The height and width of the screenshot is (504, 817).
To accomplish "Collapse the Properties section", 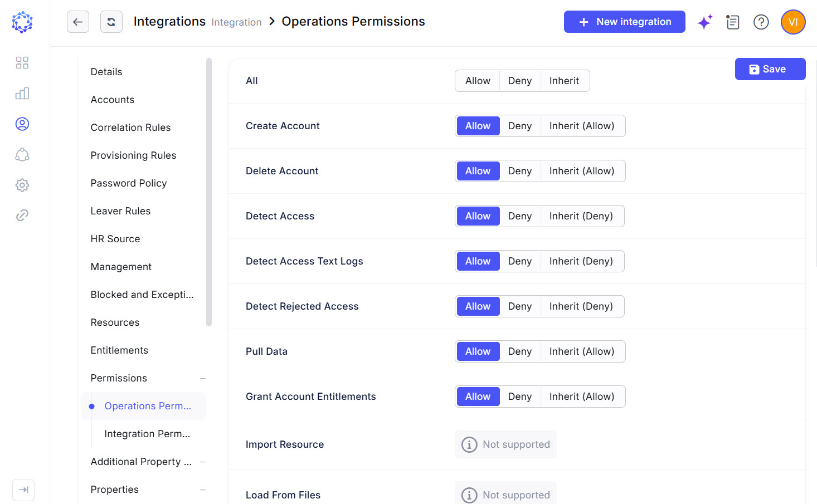I will 203,490.
